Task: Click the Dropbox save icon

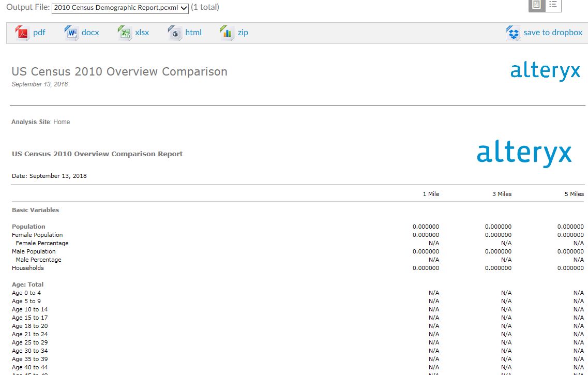Action: point(512,32)
